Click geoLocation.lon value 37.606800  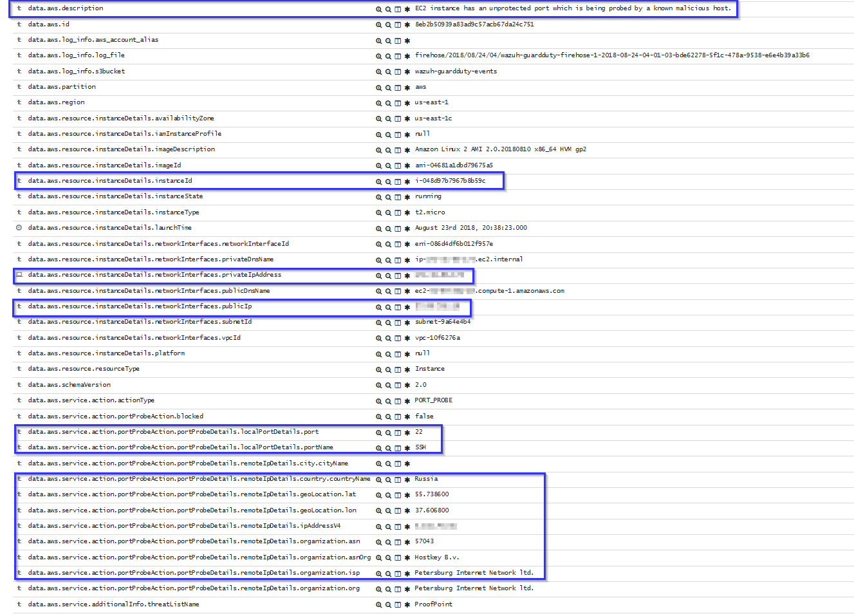[x=432, y=510]
